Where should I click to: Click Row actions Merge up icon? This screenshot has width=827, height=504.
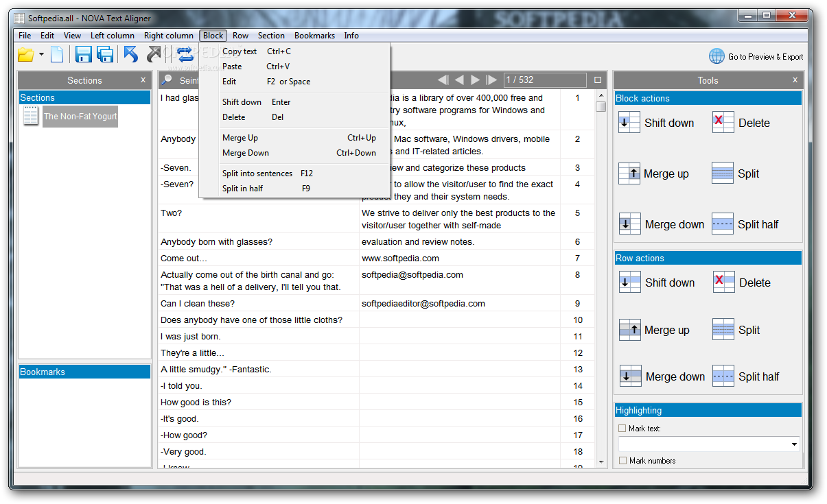pos(630,330)
